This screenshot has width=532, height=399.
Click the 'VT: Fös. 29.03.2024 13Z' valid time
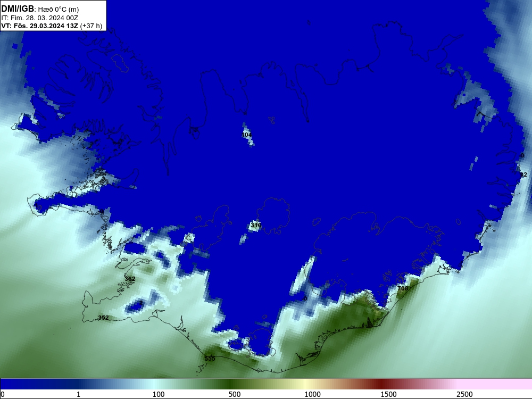click(x=40, y=26)
